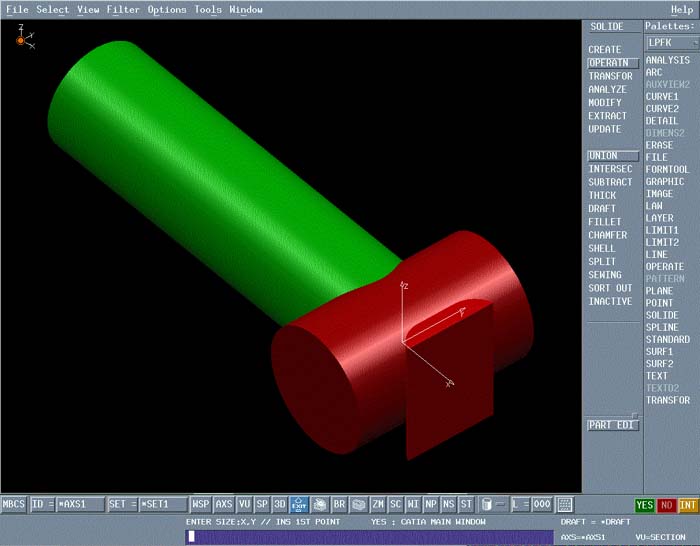Select SPLINE in the palettes list
700x546 pixels.
(x=662, y=328)
